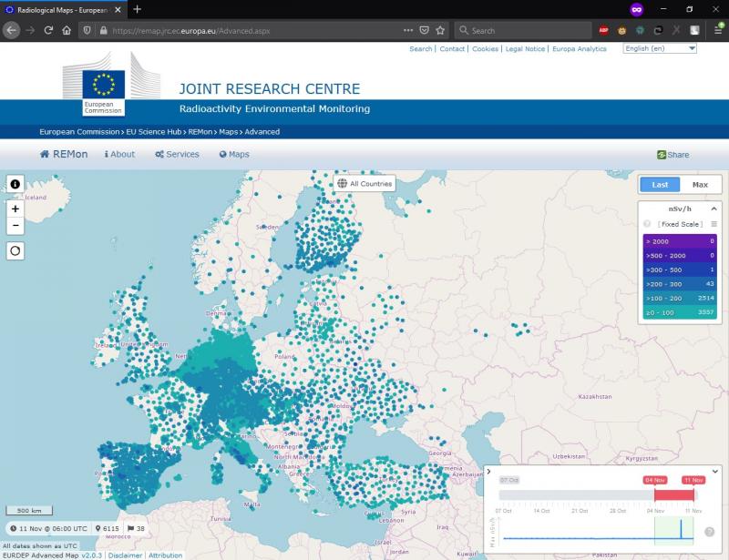
Task: Click Maps breadcrumb link
Action: [229, 132]
